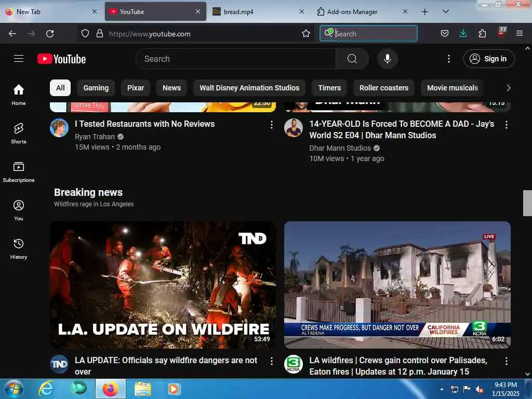
Task: Open KCRA live wildfire thumbnail
Action: click(x=397, y=285)
